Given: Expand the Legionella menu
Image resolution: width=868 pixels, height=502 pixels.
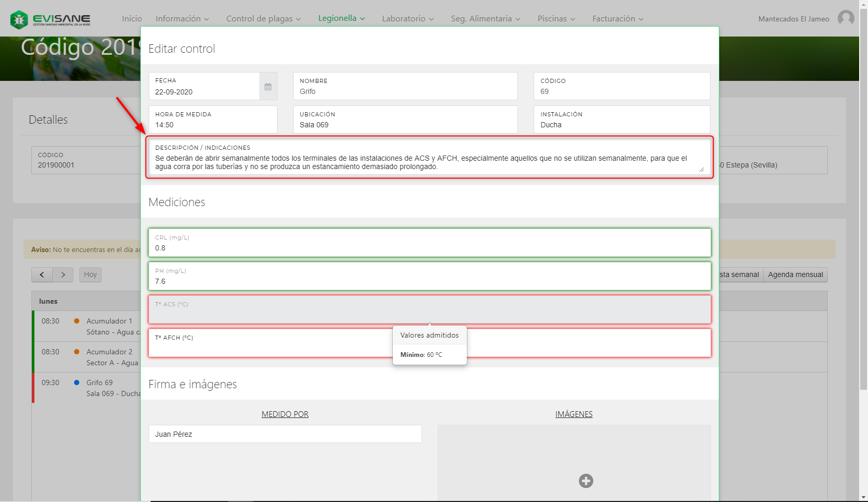Looking at the screenshot, I should pyautogui.click(x=341, y=18).
